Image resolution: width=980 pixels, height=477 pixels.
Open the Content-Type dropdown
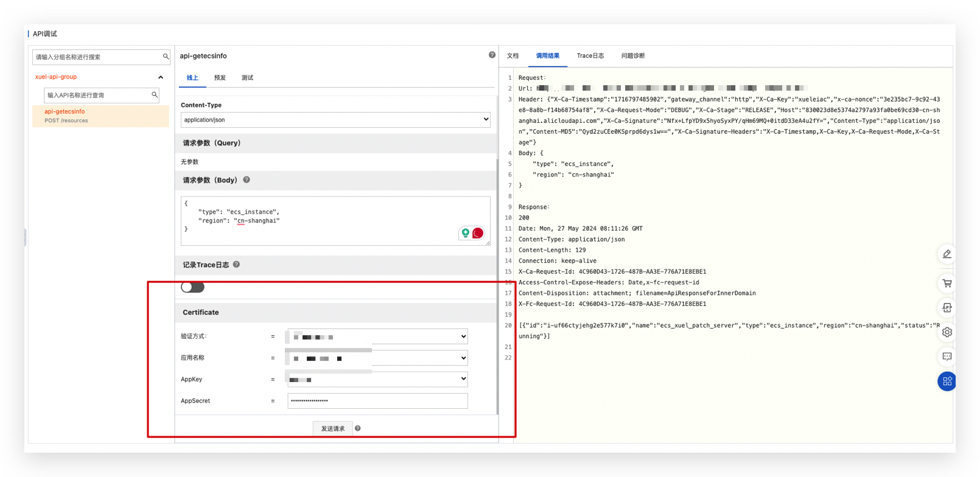click(x=335, y=120)
